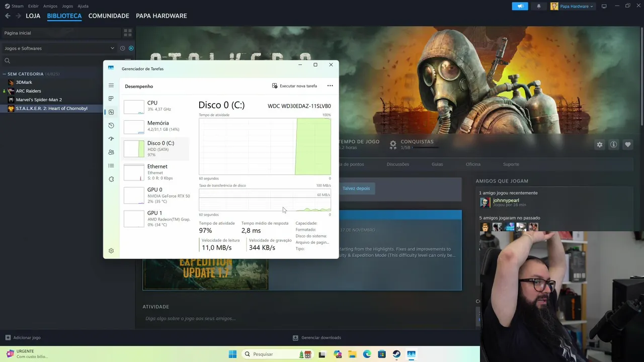The height and width of the screenshot is (362, 644).
Task: Open the Ajuda menu
Action: (x=83, y=6)
